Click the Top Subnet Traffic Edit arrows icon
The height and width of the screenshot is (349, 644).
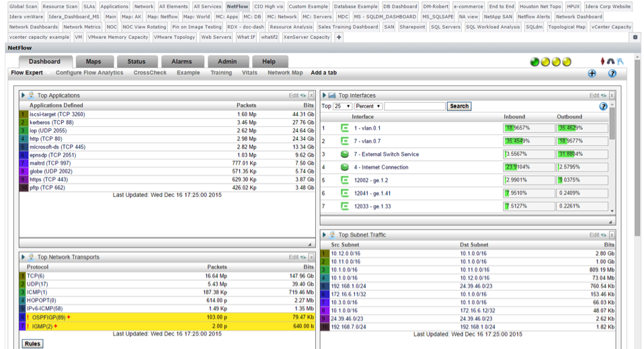604,235
